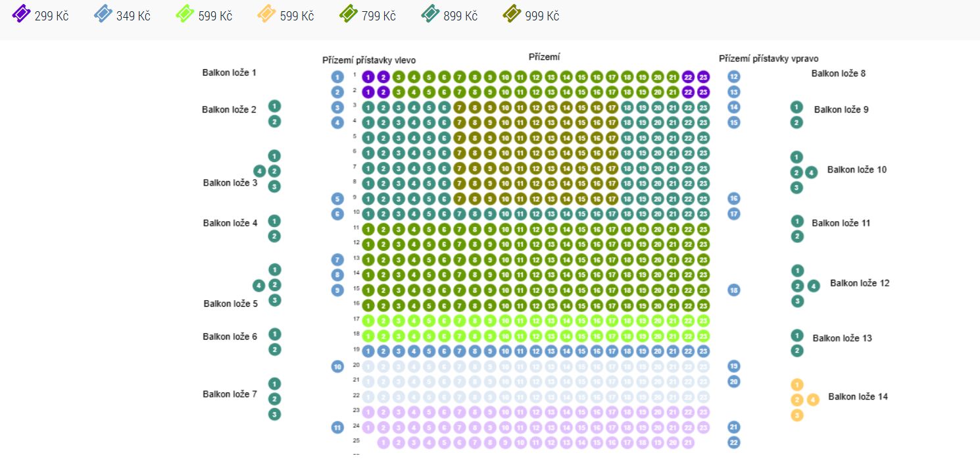980x468 pixels.
Task: Select seat 1 in Přízemí row 1
Action: pos(368,77)
